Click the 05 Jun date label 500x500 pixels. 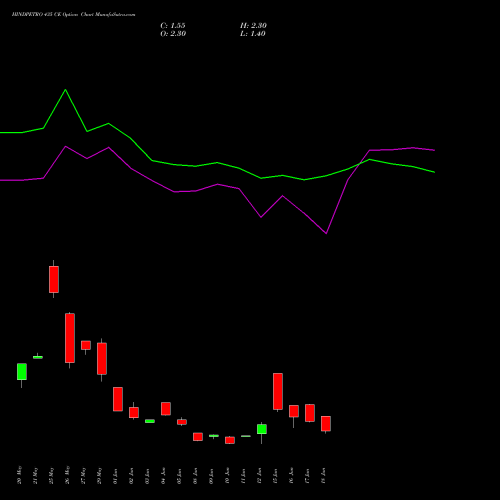pyautogui.click(x=179, y=476)
